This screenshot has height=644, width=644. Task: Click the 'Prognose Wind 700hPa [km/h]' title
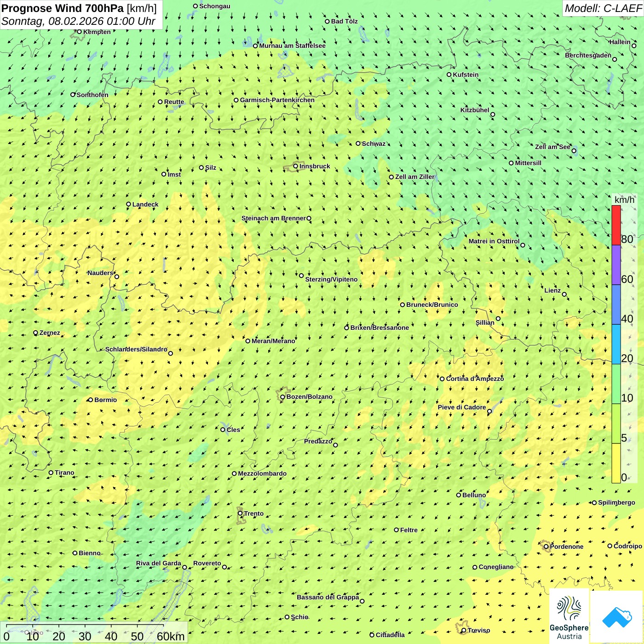pyautogui.click(x=79, y=8)
